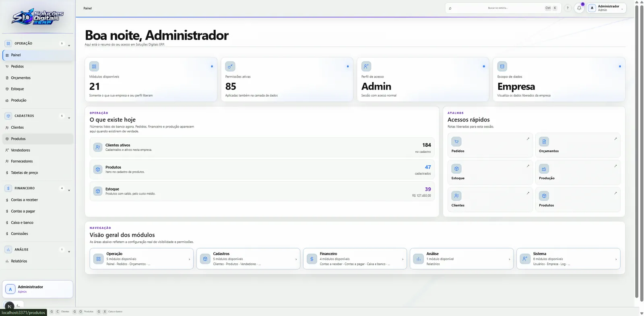This screenshot has height=316, width=644.
Task: Click the Administrador profile card in sidebar
Action: click(37, 289)
